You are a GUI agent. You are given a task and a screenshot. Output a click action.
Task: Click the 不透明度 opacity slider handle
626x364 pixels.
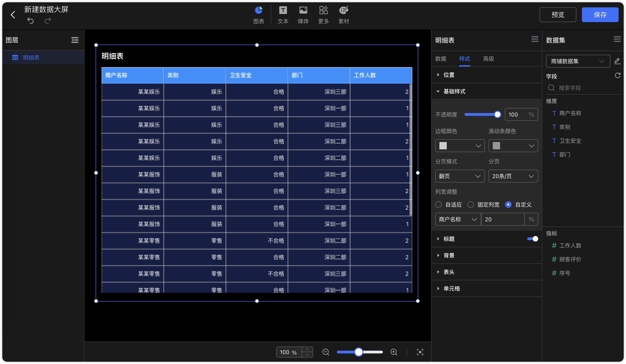point(497,114)
